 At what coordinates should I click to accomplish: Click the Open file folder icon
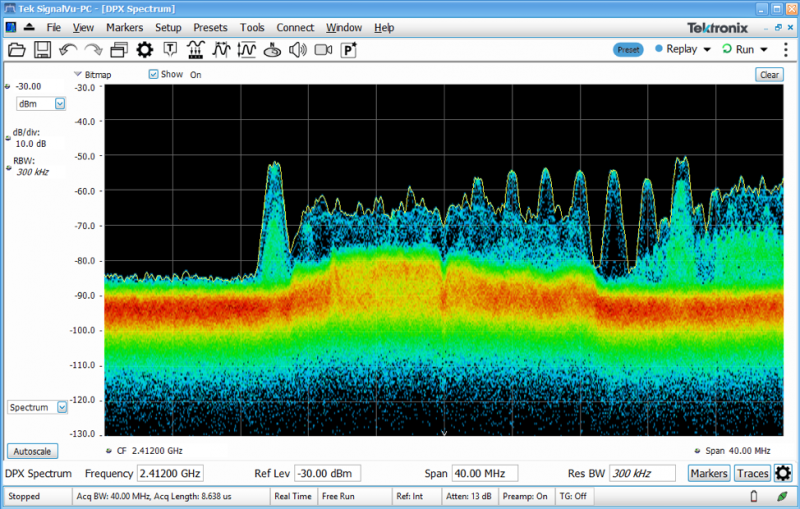16,49
